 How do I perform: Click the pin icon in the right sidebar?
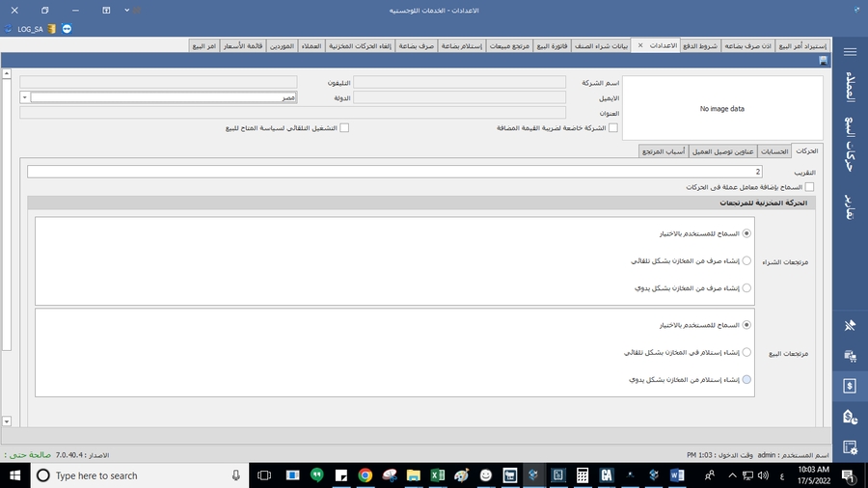coord(850,326)
